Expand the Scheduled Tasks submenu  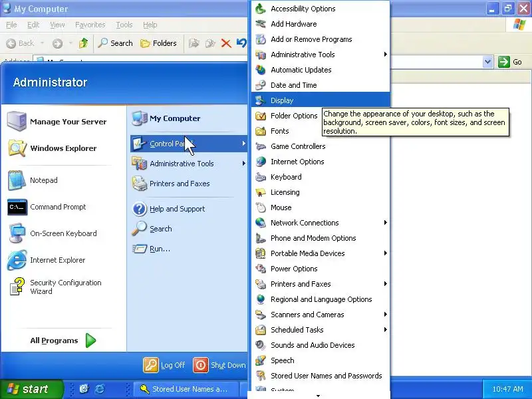(386, 329)
